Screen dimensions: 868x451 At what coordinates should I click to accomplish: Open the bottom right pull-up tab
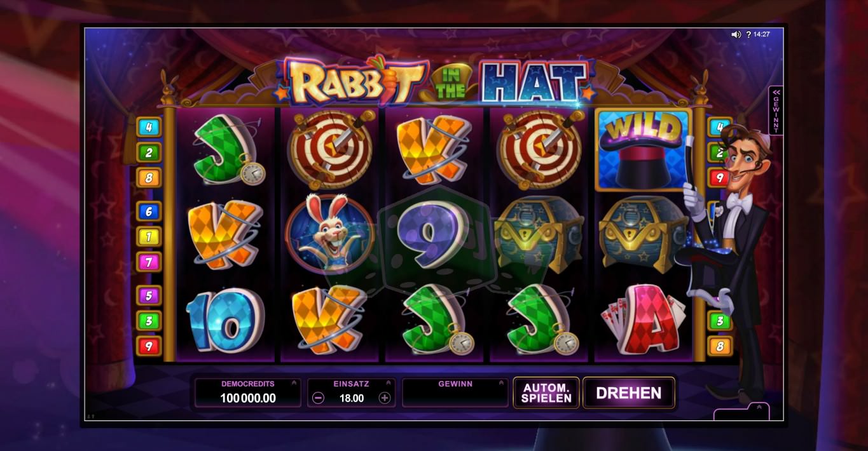pos(742,411)
